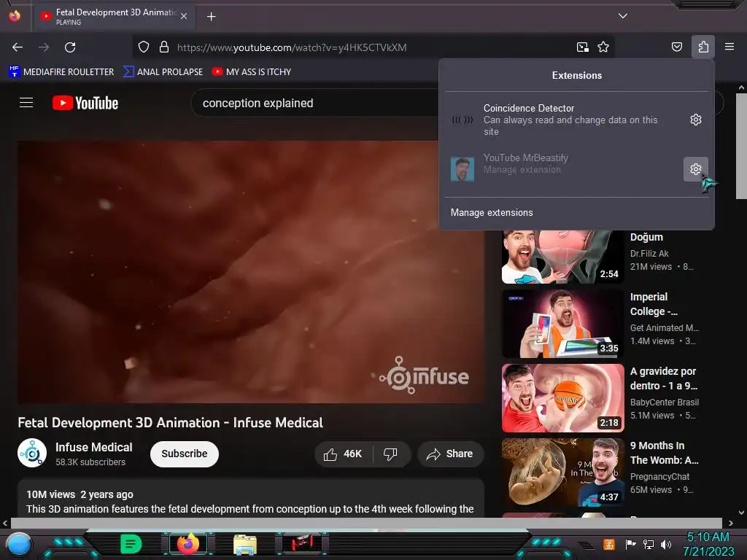Open tracking protection shield icon

(x=144, y=47)
